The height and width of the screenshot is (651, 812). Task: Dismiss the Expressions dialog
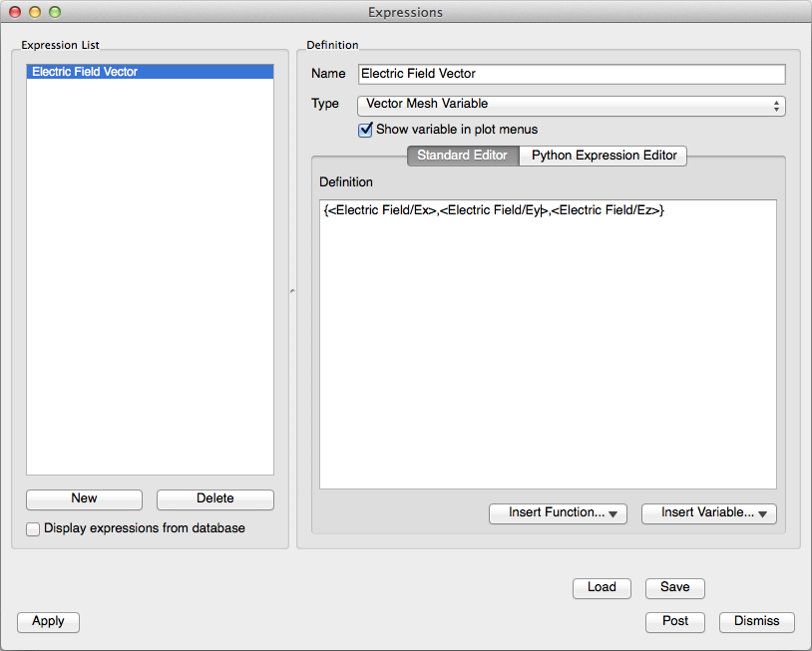click(756, 621)
